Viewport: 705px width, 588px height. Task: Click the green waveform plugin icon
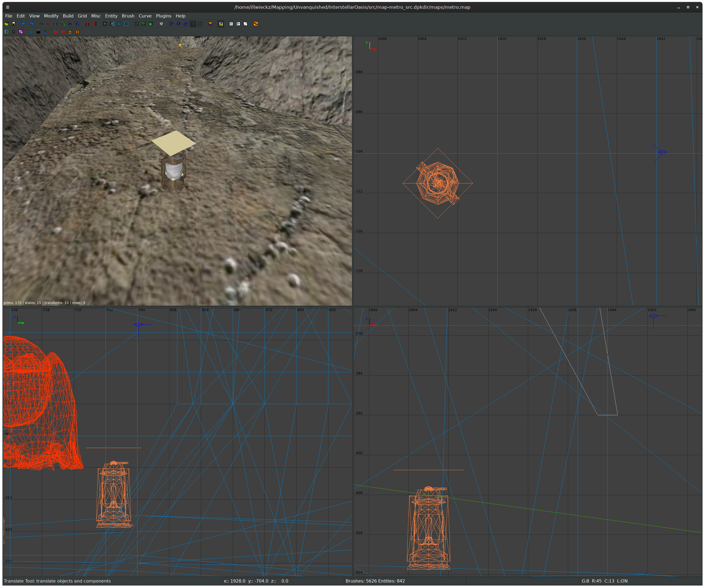[x=31, y=32]
